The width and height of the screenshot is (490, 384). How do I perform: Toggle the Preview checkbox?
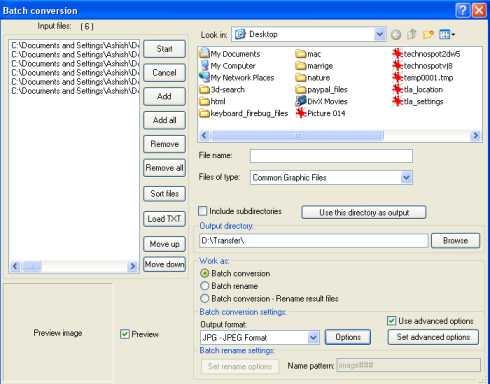coord(125,334)
